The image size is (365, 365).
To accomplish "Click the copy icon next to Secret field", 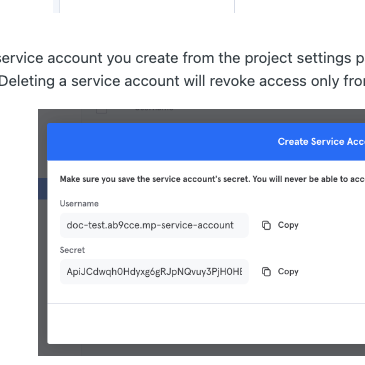I will [x=266, y=272].
